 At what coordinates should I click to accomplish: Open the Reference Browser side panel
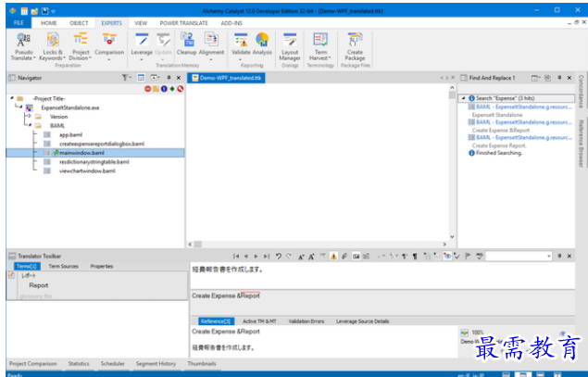(581, 144)
